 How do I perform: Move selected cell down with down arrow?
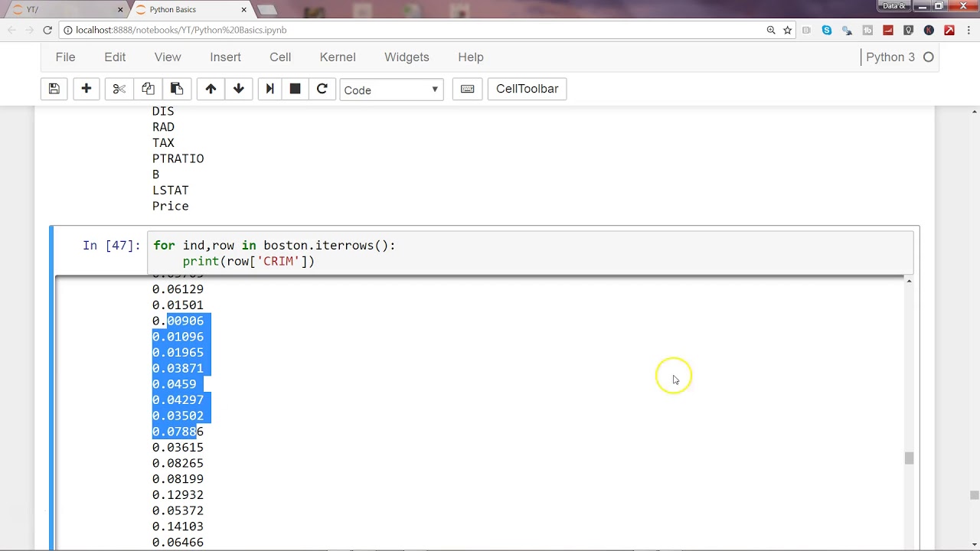click(239, 89)
